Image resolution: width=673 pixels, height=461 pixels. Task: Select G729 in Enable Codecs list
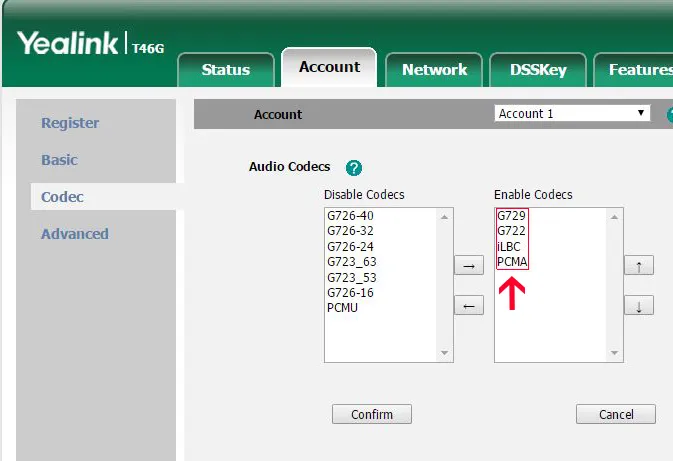(511, 215)
